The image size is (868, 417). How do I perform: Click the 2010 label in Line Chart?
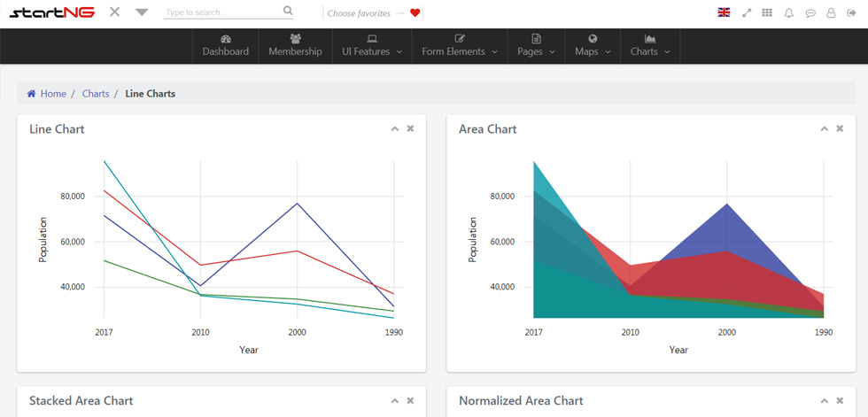point(200,332)
